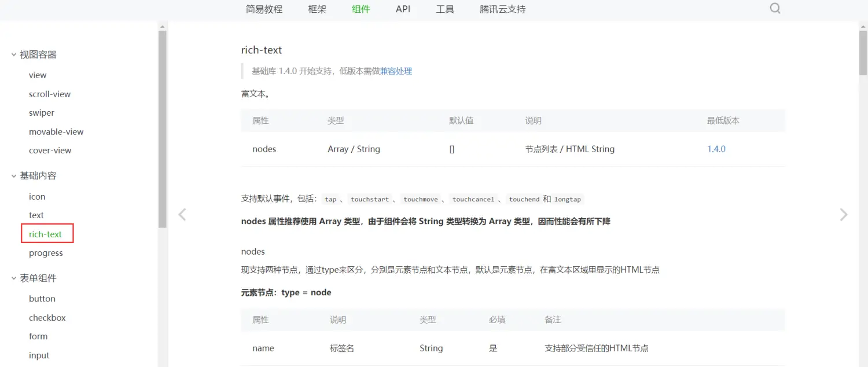
Task: Click the 必填 column header
Action: [x=497, y=320]
